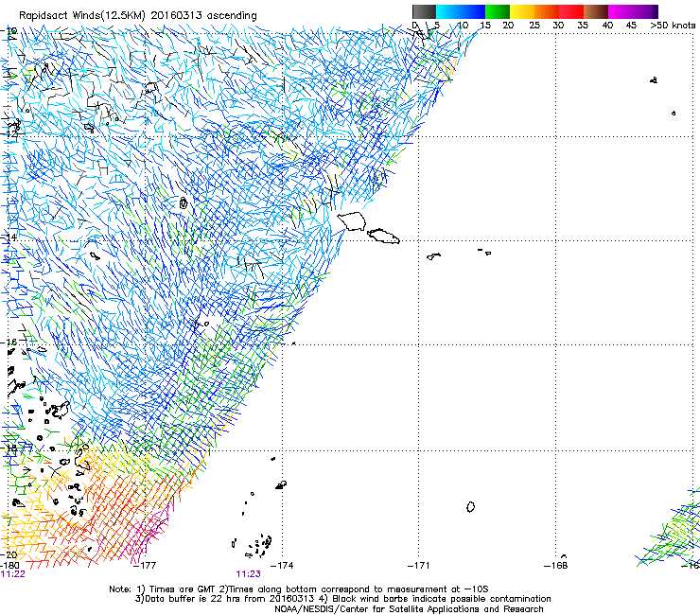Screen dimensions: 700x615
Task: Click the '20' label under the color bar
Action: [508, 26]
